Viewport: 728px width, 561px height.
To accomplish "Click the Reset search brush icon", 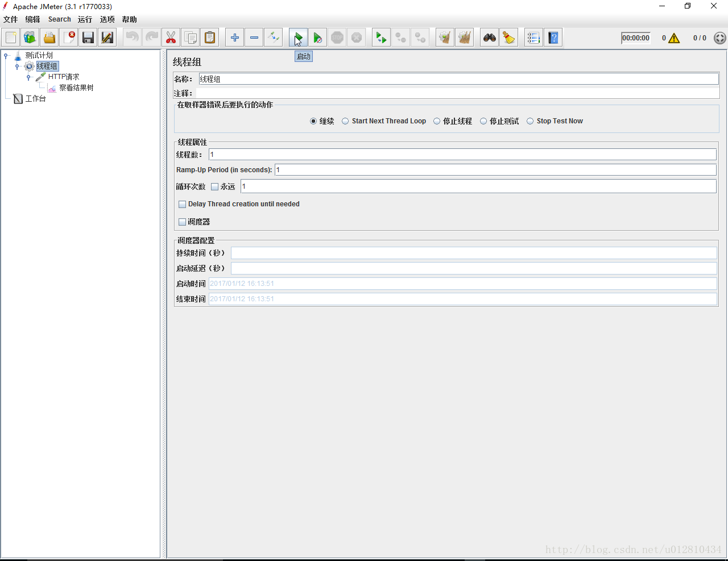I will click(509, 38).
